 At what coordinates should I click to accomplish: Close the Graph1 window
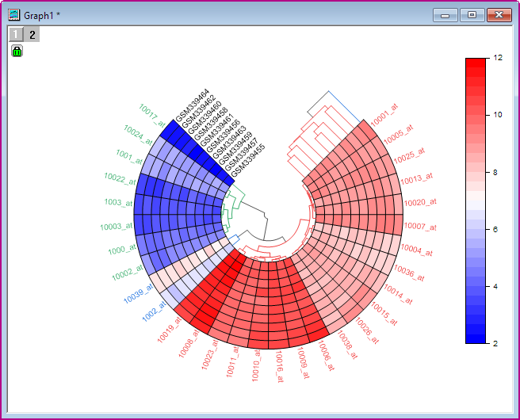[499, 15]
